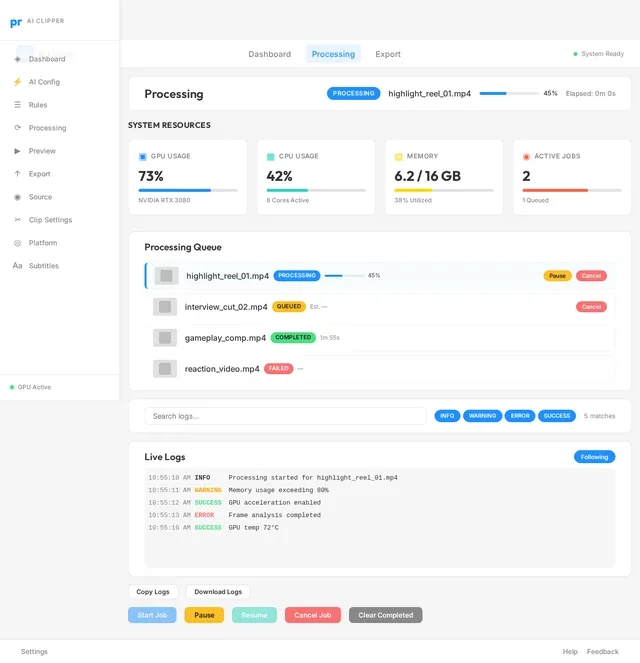The width and height of the screenshot is (640, 663).
Task: Click the yellow Pause button at bottom
Action: pos(204,615)
